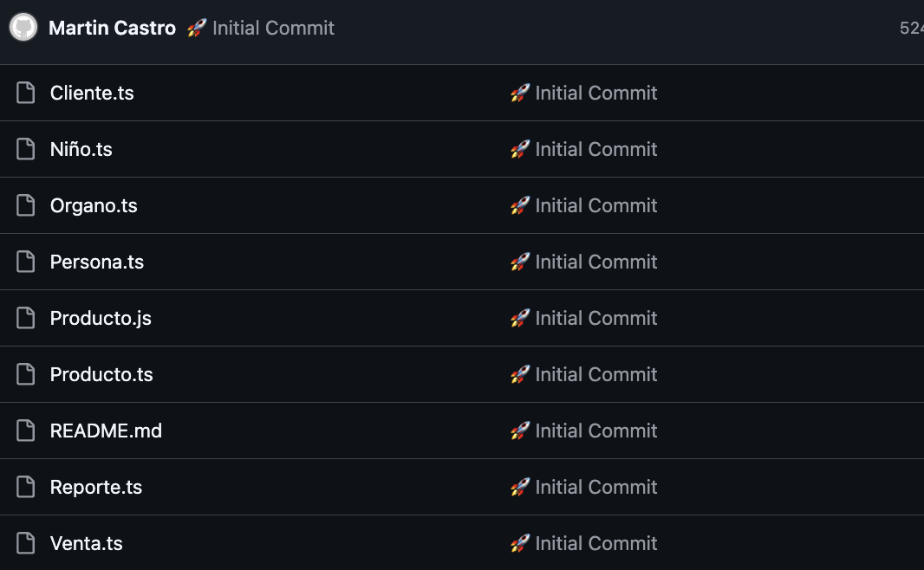This screenshot has width=924, height=570.
Task: Open the Organo.ts file
Action: (x=94, y=205)
